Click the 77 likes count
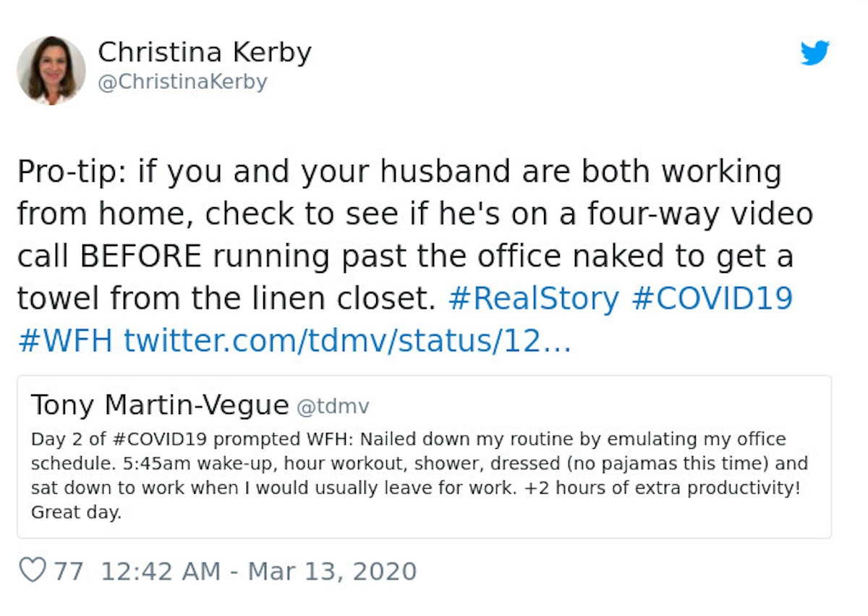This screenshot has width=868, height=616. pyautogui.click(x=69, y=571)
